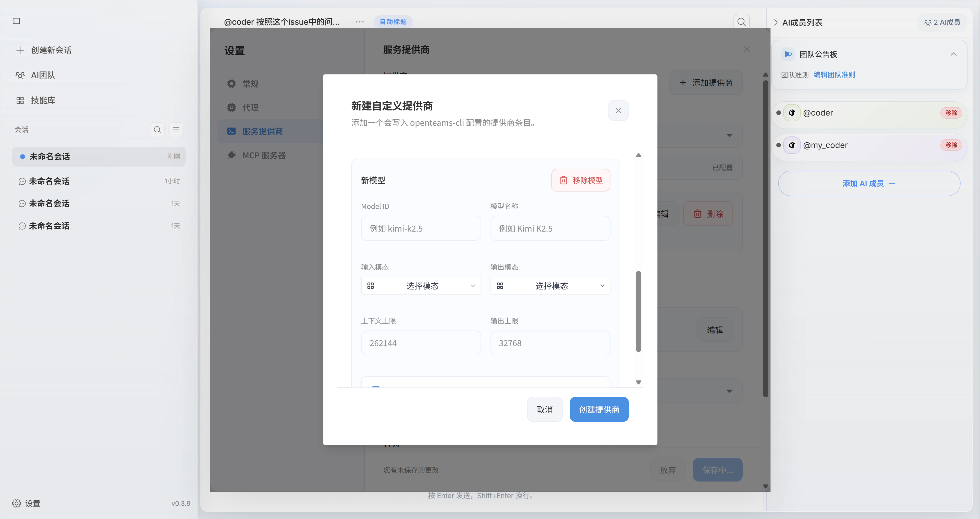Open the 输入模态 modality dropdown

pyautogui.click(x=421, y=286)
